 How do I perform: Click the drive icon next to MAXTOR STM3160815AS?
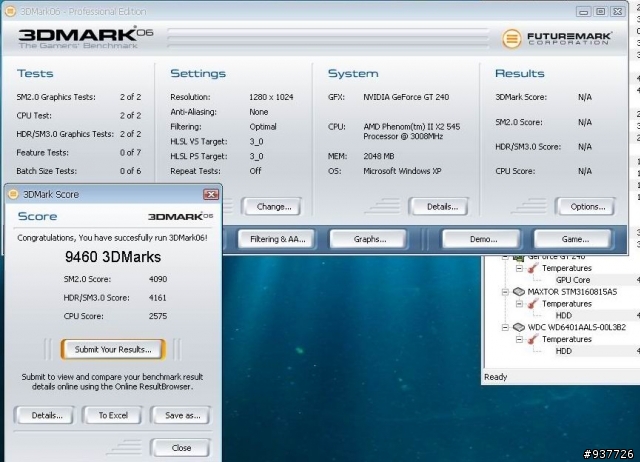(518, 292)
